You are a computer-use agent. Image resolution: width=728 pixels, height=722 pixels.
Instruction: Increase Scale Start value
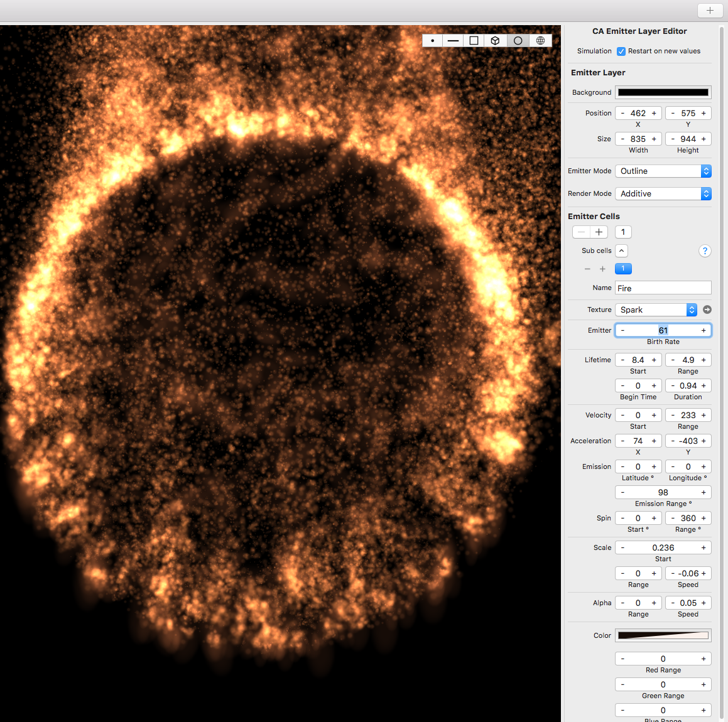[x=704, y=548]
